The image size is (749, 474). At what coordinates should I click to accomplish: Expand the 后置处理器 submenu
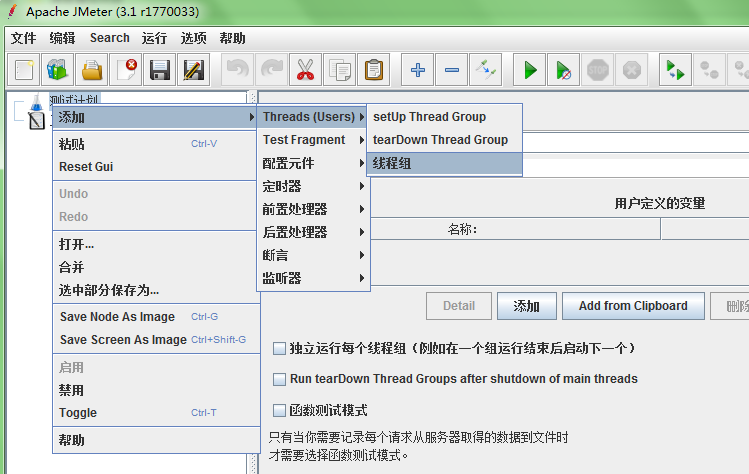[313, 232]
